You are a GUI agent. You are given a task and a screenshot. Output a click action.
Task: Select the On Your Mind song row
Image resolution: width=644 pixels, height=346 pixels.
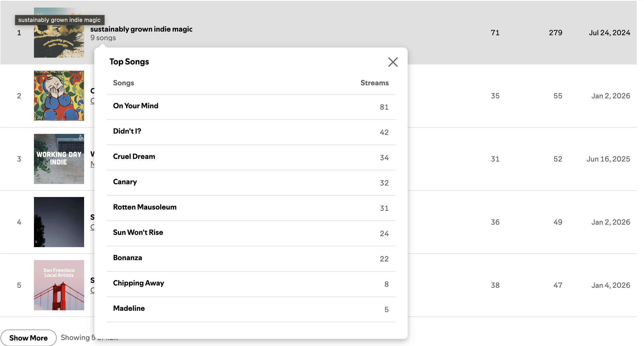(136, 106)
